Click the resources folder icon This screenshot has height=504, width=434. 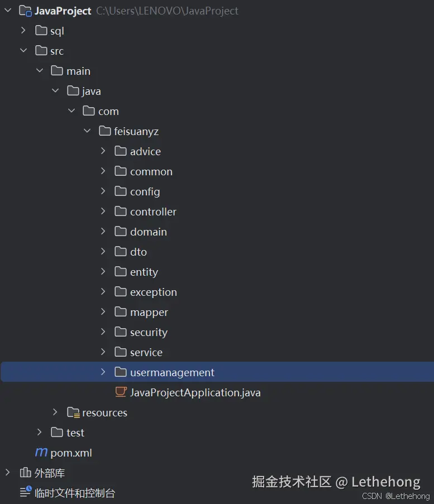(x=73, y=412)
